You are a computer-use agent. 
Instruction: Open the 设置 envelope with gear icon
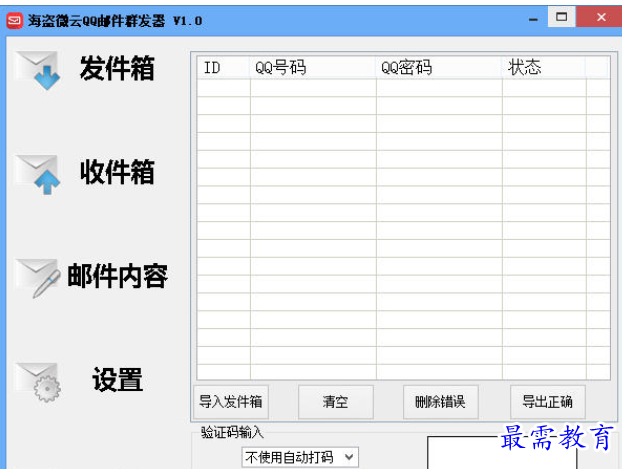point(38,382)
